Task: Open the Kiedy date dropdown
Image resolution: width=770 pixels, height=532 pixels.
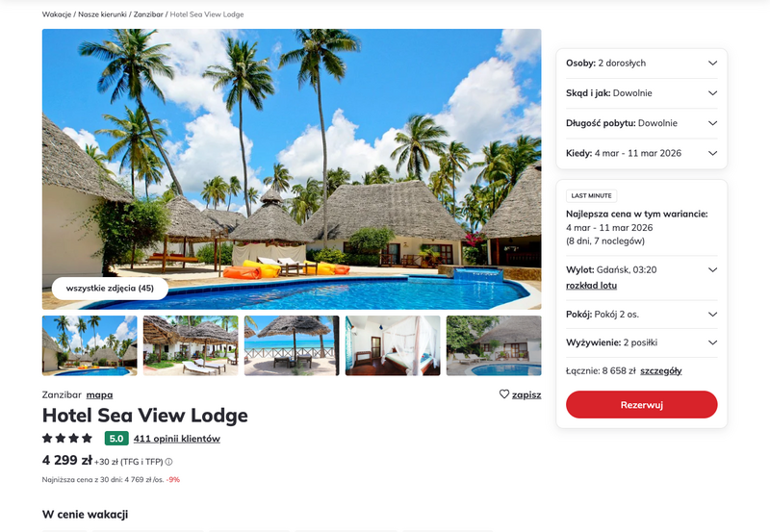Action: tap(641, 153)
